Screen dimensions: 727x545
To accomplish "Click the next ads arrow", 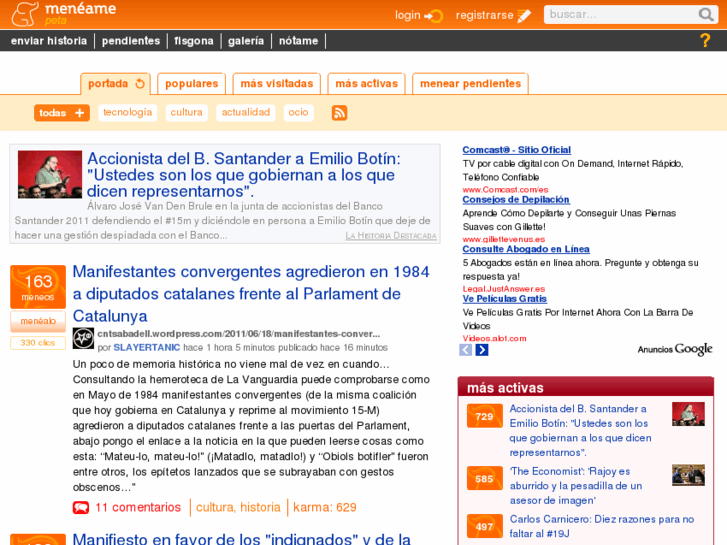I will (482, 350).
